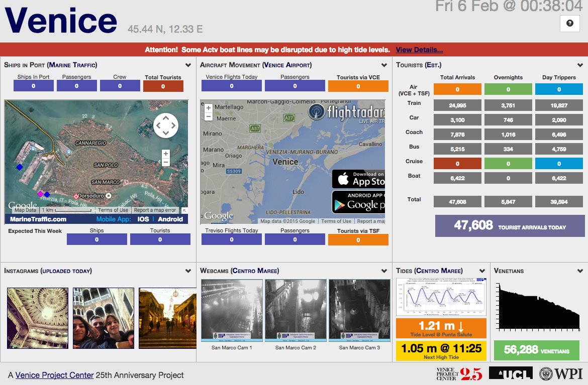Screen dimensions: 588x385
Task: Click the pan control on MarineTraffic map
Action: click(x=165, y=125)
